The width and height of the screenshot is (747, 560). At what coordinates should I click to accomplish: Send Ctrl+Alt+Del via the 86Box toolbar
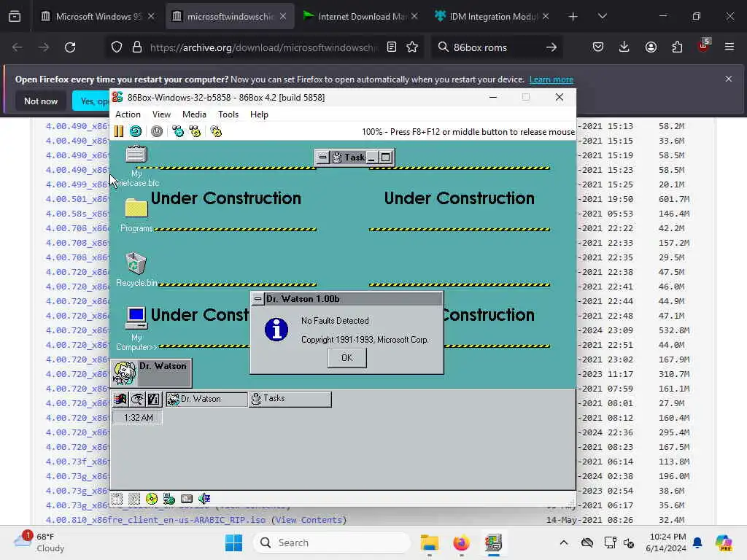178,131
